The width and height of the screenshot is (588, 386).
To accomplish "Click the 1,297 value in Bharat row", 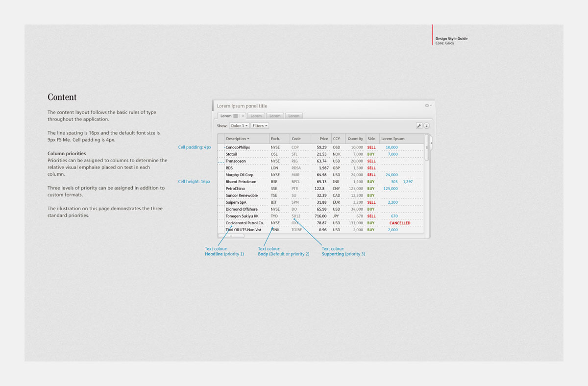I will pos(408,182).
